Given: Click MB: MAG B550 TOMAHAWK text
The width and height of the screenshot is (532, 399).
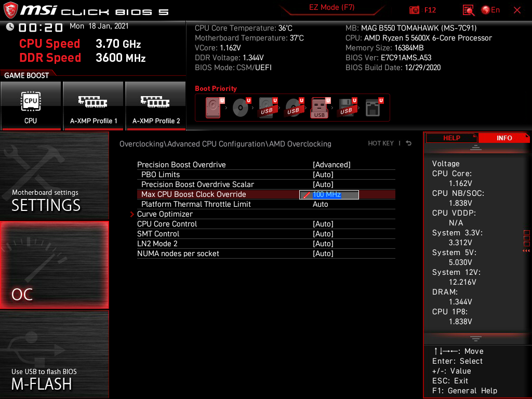Looking at the screenshot, I should (411, 28).
